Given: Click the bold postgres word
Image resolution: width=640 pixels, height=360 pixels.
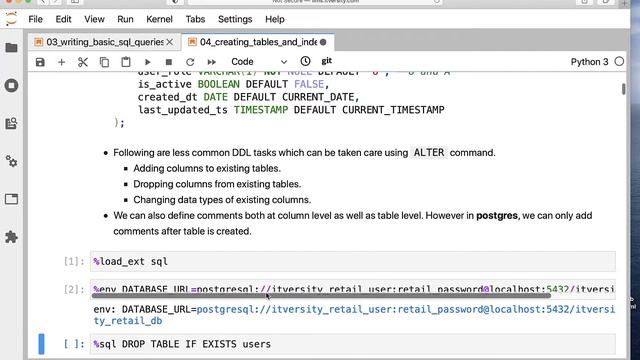Looking at the screenshot, I should coord(497,216).
